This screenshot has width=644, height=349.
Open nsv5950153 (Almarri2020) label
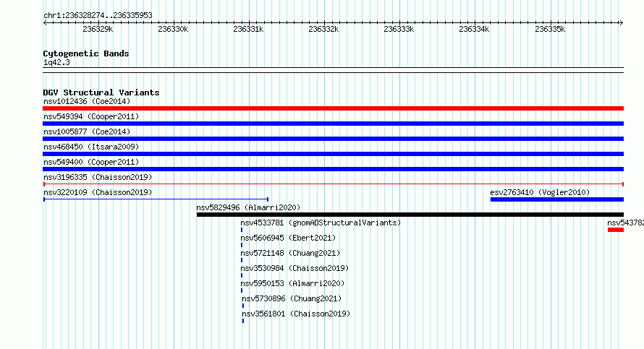293,283
